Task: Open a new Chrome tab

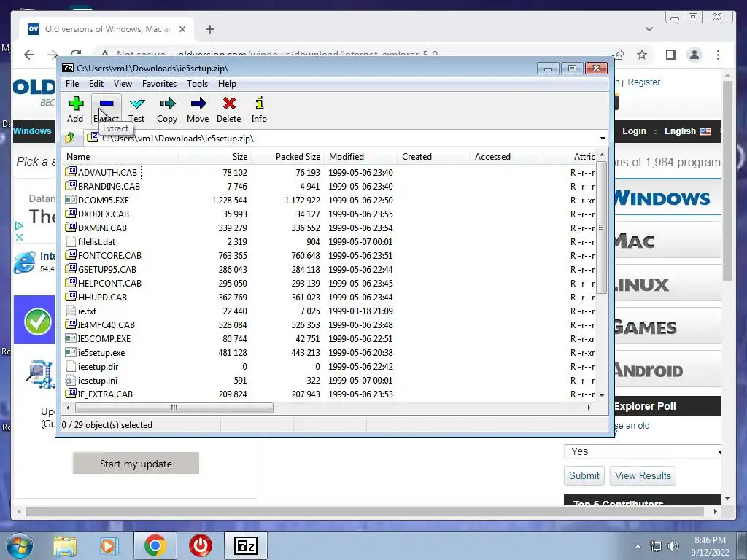Action: [x=209, y=29]
